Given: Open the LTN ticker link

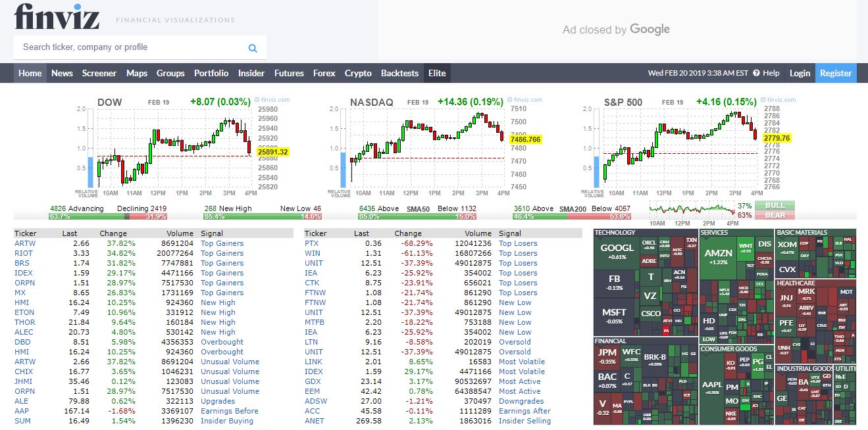Looking at the screenshot, I should click(311, 342).
